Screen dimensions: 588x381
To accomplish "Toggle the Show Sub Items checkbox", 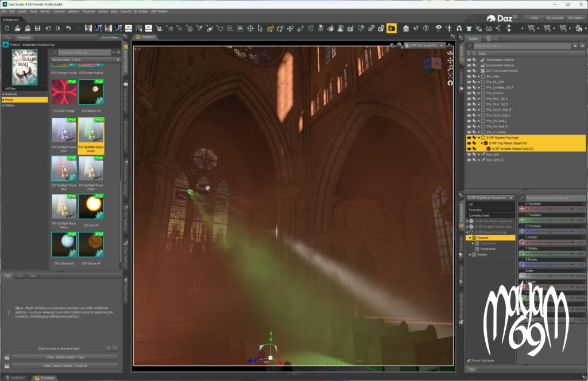I will [469, 360].
